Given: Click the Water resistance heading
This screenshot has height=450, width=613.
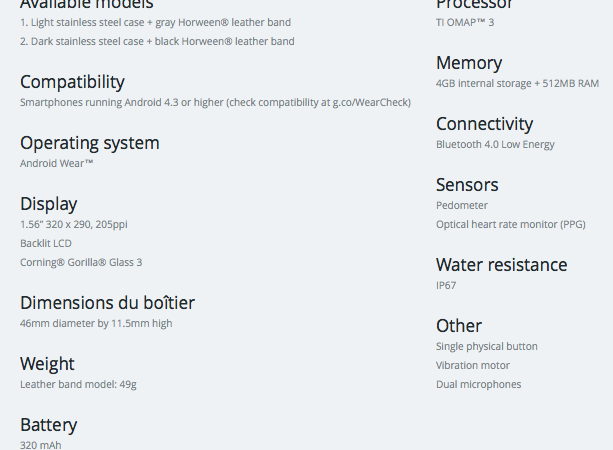Looking at the screenshot, I should click(x=501, y=265).
